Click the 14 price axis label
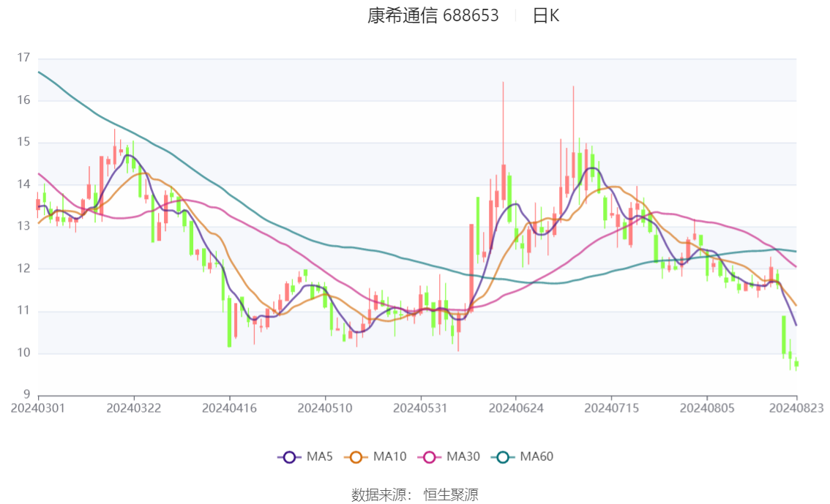Image resolution: width=830 pixels, height=504 pixels. (x=23, y=184)
